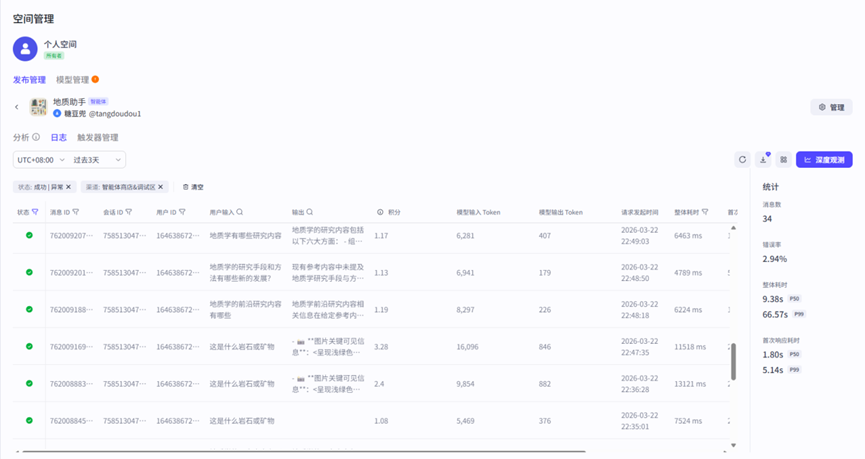865x459 pixels.
Task: Open the 地质助手 agent thumbnail
Action: pyautogui.click(x=39, y=107)
